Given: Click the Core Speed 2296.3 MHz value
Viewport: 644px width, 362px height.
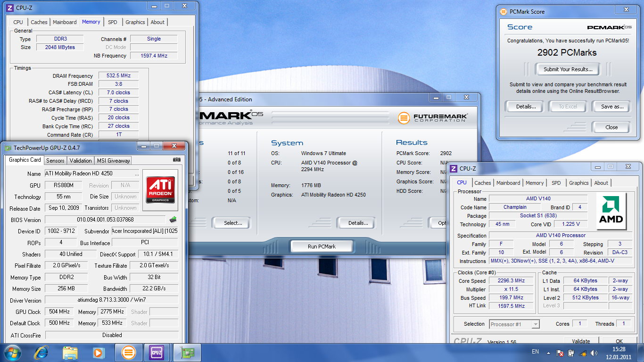Looking at the screenshot, I should coord(511,280).
